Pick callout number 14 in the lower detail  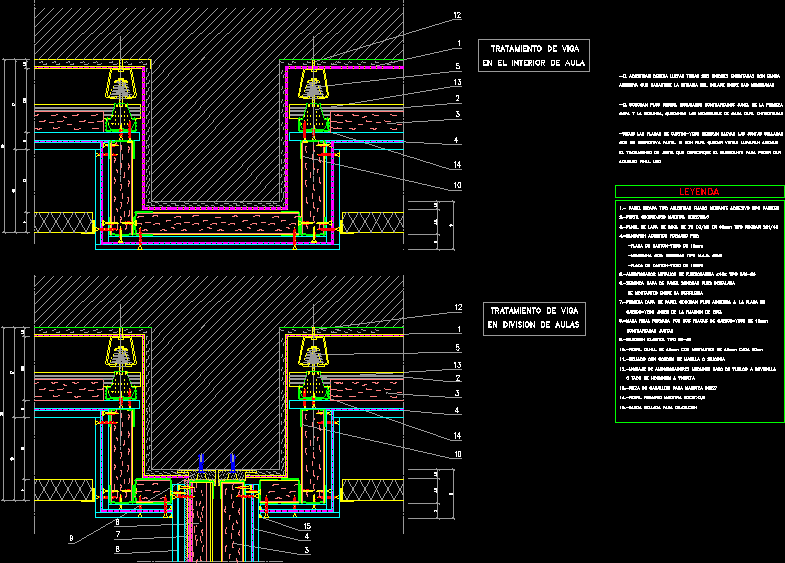[x=457, y=436]
